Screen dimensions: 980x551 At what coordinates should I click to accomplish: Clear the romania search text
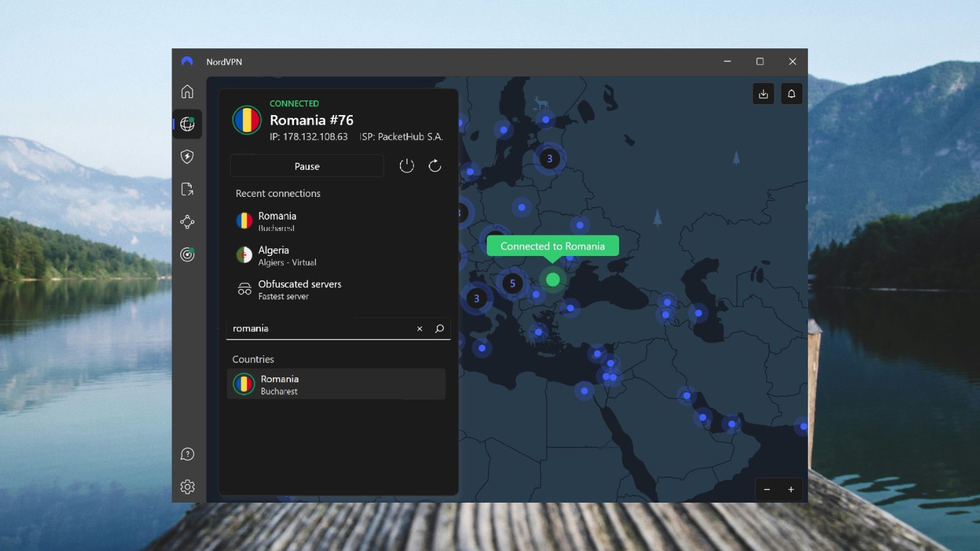pos(420,329)
